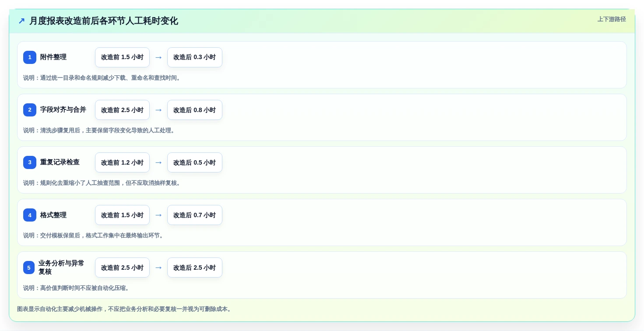The height and width of the screenshot is (331, 644).
Task: Select the 附件整理 step label
Action: [53, 57]
